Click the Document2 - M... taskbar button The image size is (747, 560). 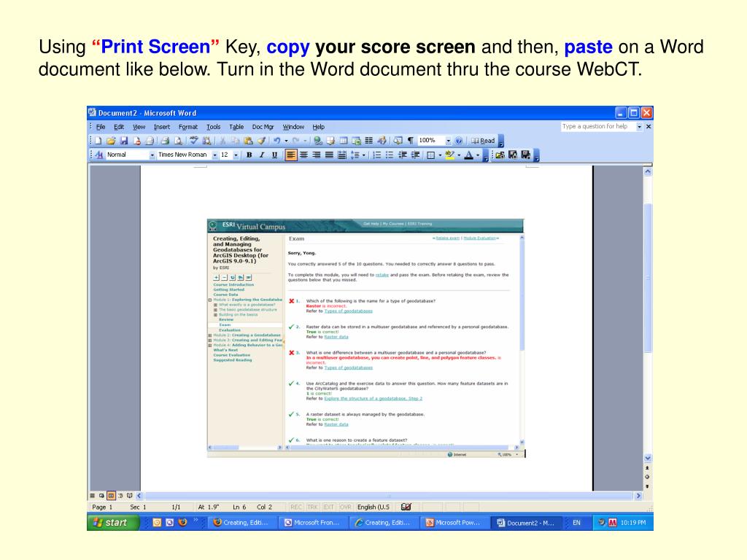point(526,522)
